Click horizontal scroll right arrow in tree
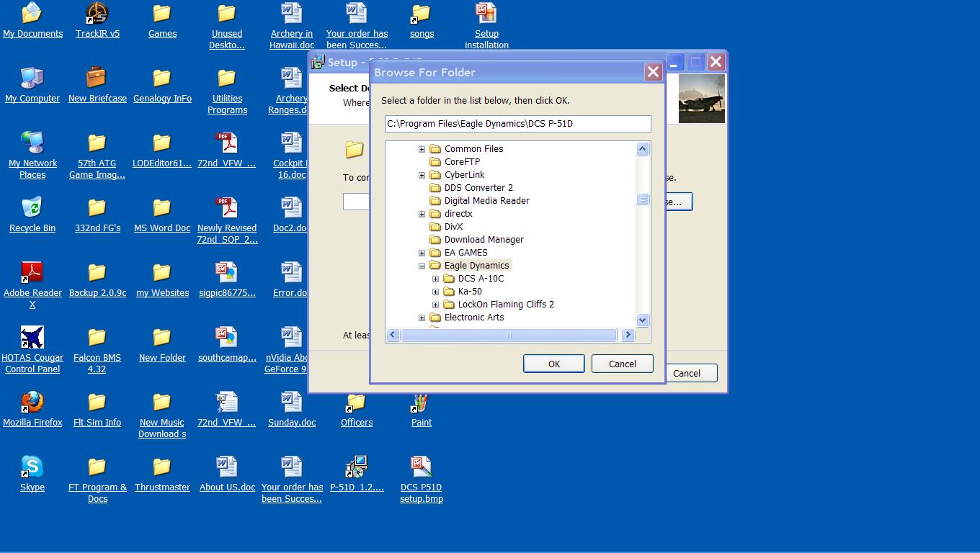Image resolution: width=980 pixels, height=553 pixels. 628,335
